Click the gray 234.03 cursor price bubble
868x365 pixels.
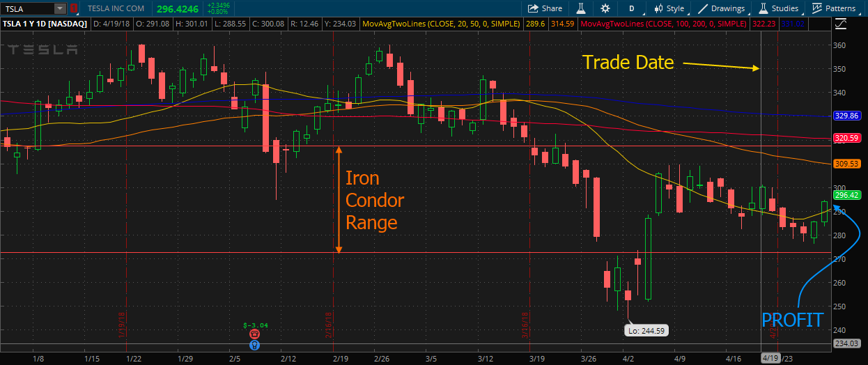point(846,343)
